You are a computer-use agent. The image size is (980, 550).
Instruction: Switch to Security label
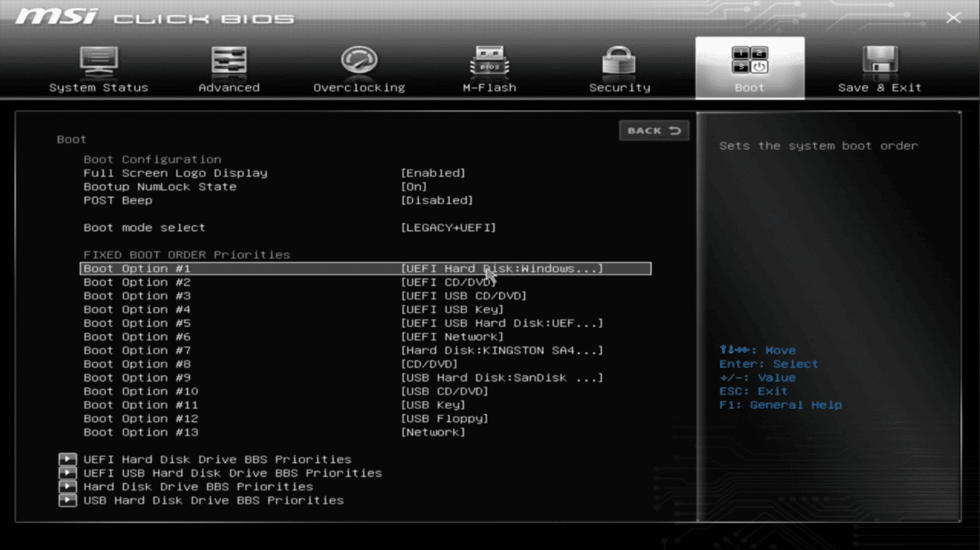[x=619, y=87]
